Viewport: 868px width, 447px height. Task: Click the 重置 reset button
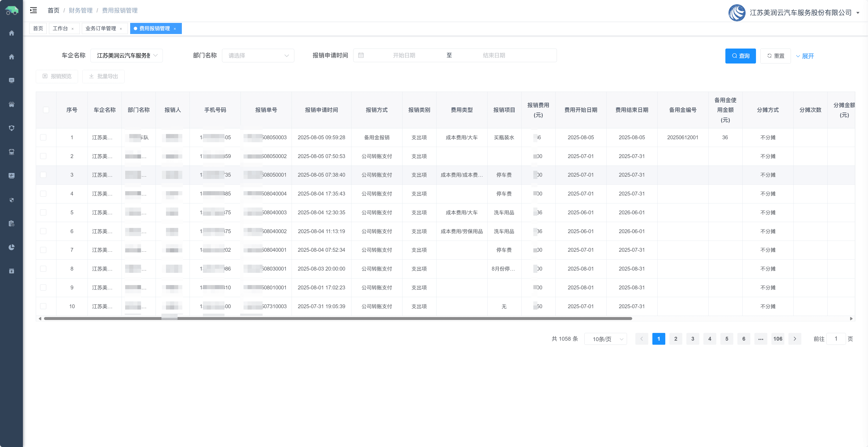pos(775,56)
